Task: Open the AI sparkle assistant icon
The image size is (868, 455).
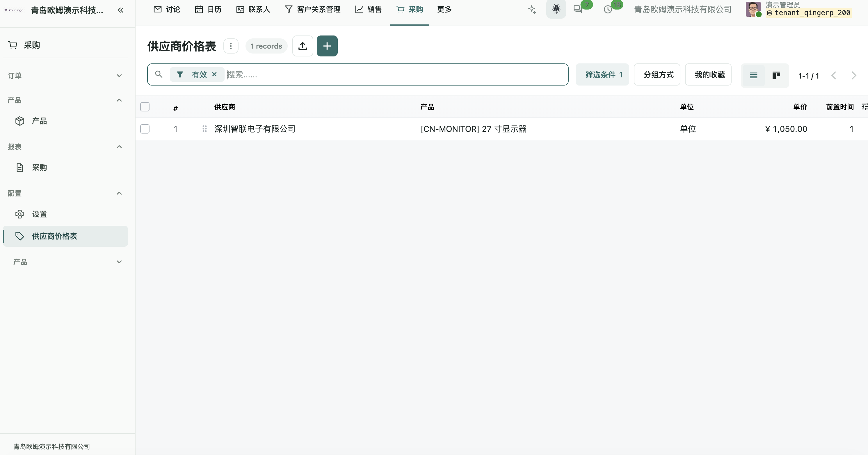Action: (532, 9)
